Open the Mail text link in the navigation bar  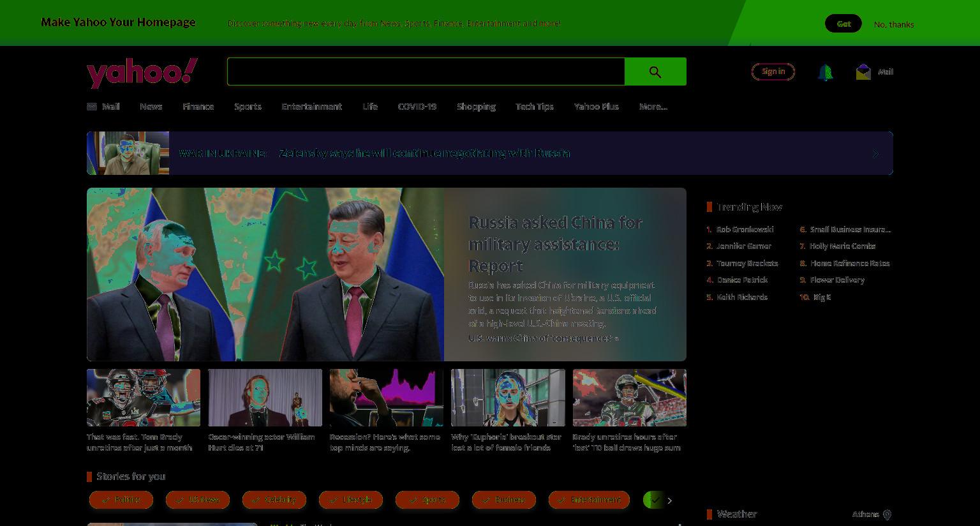(111, 107)
